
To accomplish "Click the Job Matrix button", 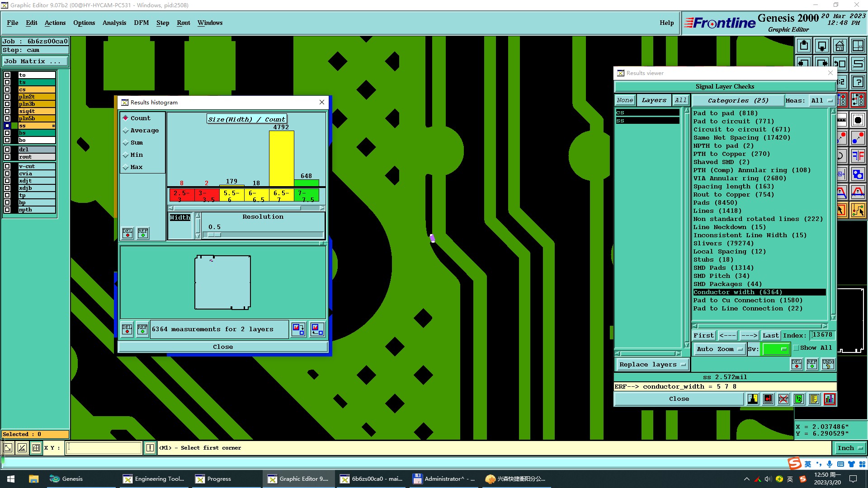I will click(x=35, y=61).
